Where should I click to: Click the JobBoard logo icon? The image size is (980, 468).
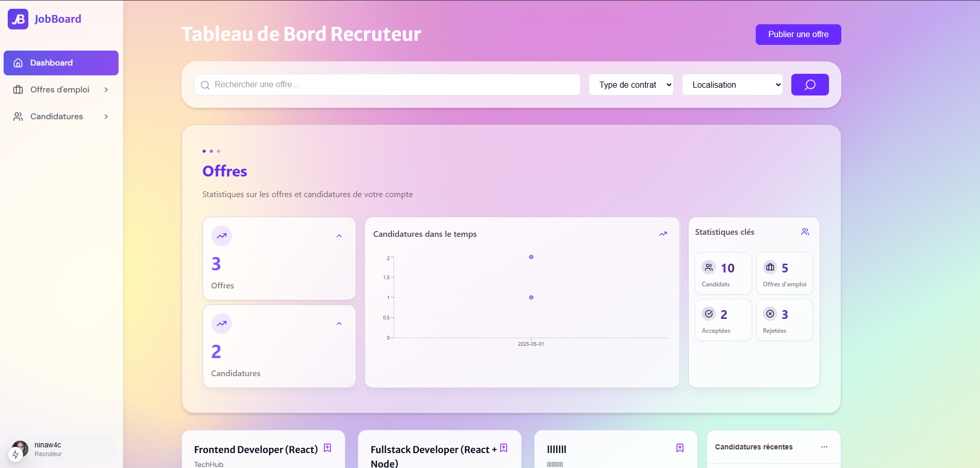pyautogui.click(x=18, y=19)
